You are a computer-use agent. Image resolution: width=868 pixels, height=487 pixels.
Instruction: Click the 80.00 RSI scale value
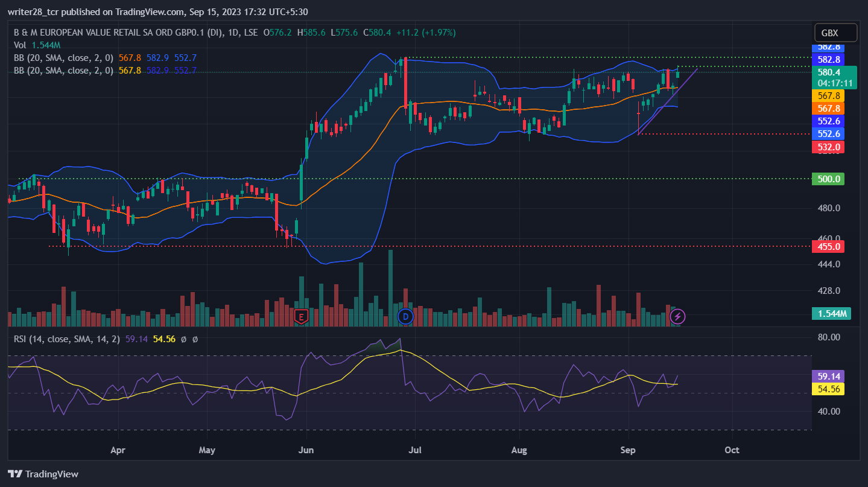coord(828,337)
